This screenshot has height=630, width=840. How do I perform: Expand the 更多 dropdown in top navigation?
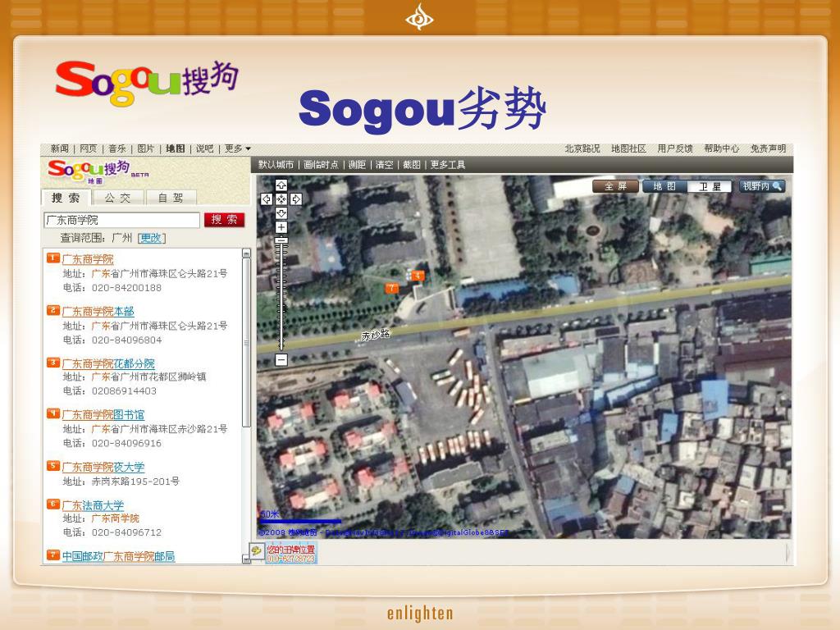point(237,148)
